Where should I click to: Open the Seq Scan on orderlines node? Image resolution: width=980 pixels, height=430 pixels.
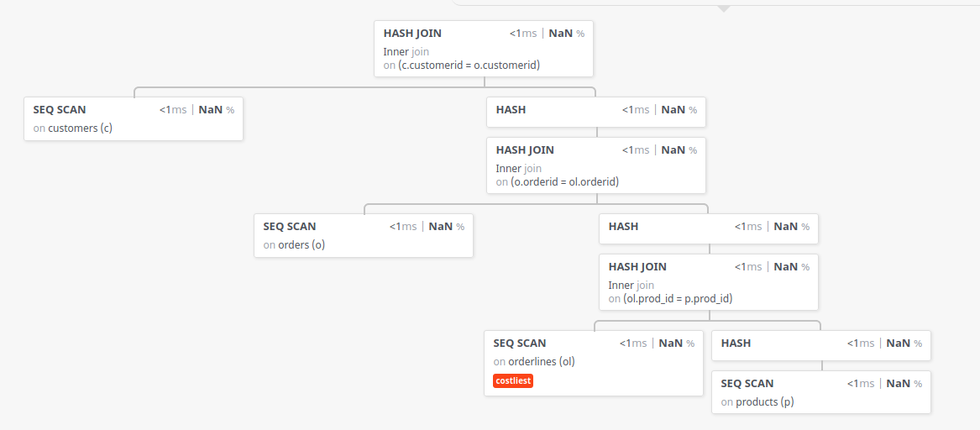coord(520,343)
